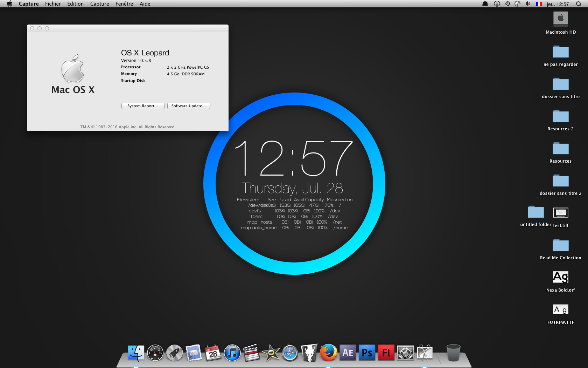
Task: Open the Fenêtre menu
Action: pyautogui.click(x=124, y=4)
